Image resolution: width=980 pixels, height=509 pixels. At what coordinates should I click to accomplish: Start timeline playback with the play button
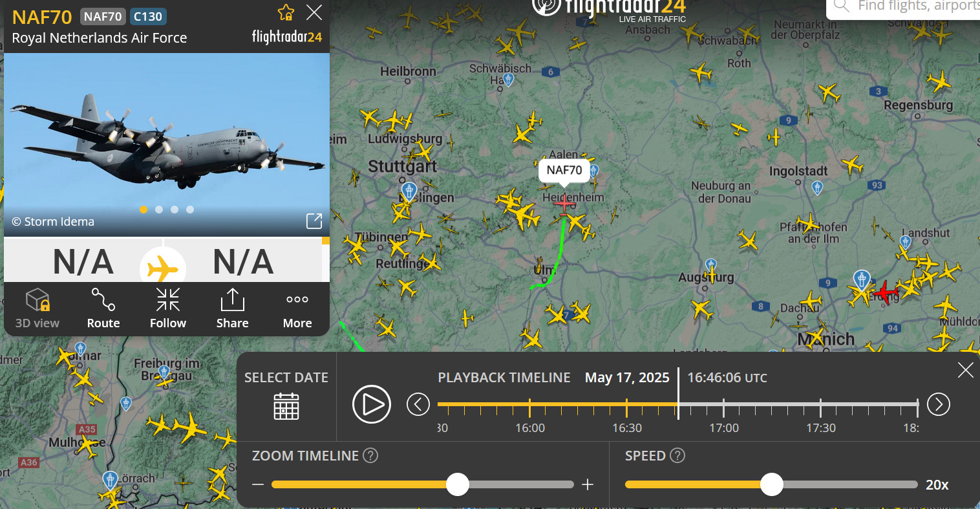click(x=372, y=404)
